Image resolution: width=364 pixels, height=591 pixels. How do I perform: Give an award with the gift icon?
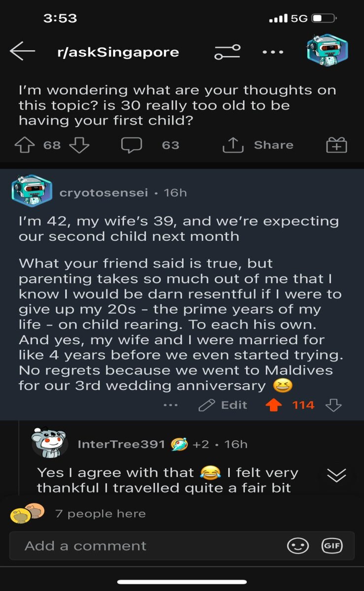(x=337, y=145)
